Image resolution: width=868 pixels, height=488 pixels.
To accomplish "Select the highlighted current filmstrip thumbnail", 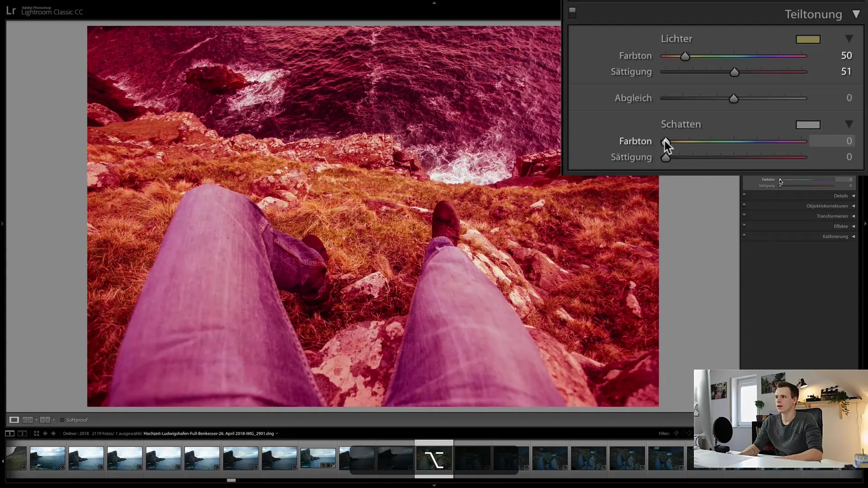I will [x=434, y=459].
